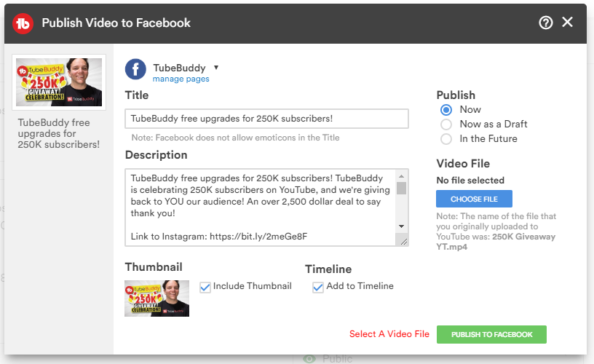Viewport: 594px width, 364px height.
Task: Select Now as a Draft option
Action: pyautogui.click(x=447, y=124)
